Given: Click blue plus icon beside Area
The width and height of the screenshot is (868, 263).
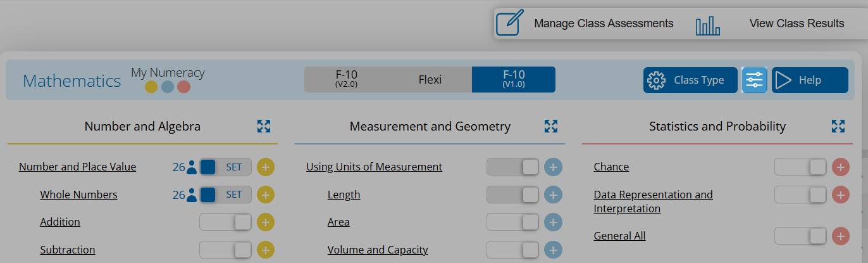Looking at the screenshot, I should 553,222.
